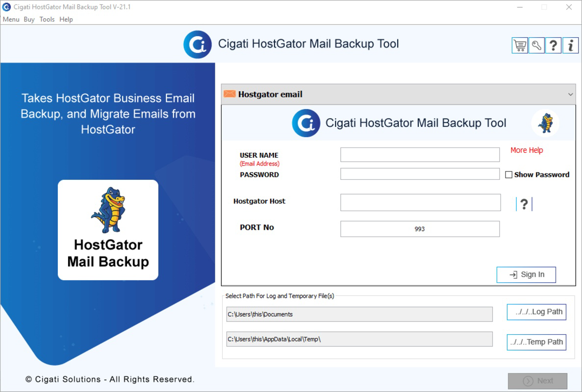This screenshot has width=582, height=392.
Task: Click the Sign In button
Action: pos(526,274)
